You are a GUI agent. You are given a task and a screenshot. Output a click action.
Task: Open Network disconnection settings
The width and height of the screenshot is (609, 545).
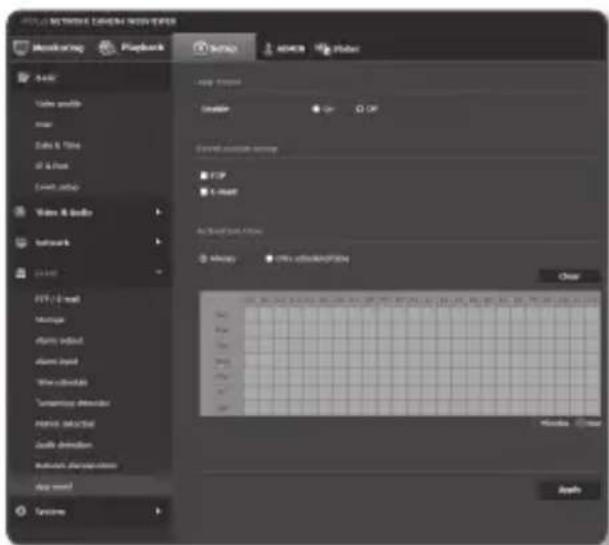pos(76,466)
